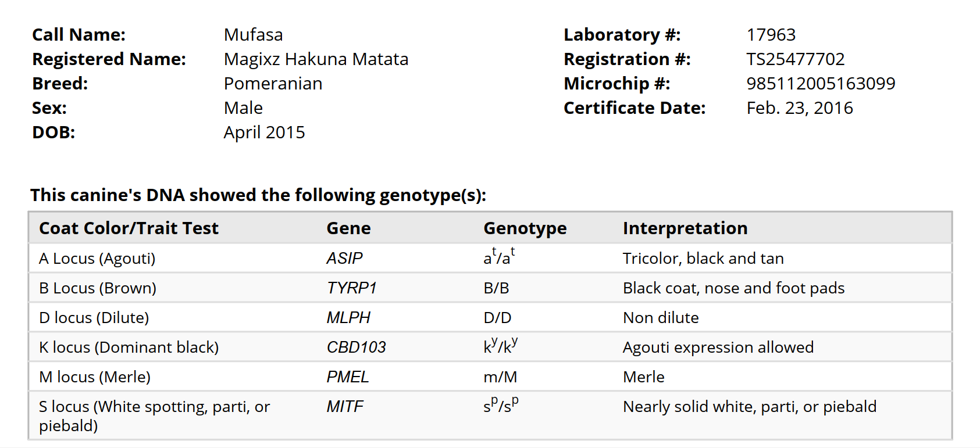Click the TYRP1 gene cell
The image size is (980, 448).
pyautogui.click(x=351, y=288)
